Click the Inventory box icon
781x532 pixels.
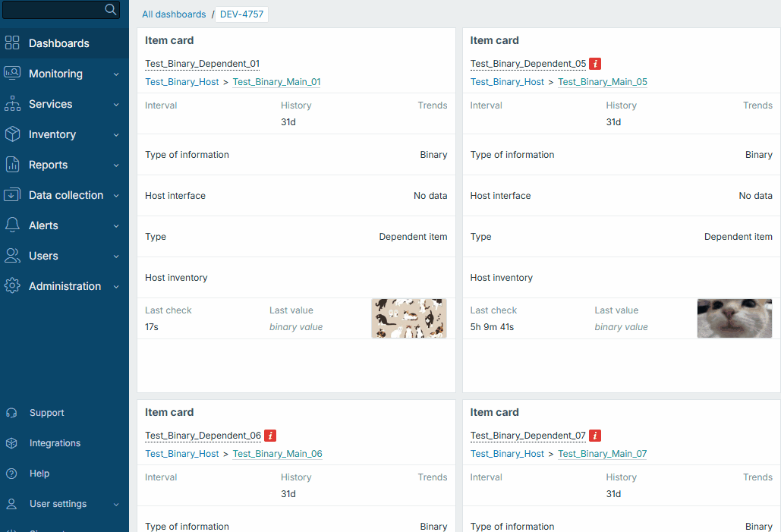[x=12, y=134]
